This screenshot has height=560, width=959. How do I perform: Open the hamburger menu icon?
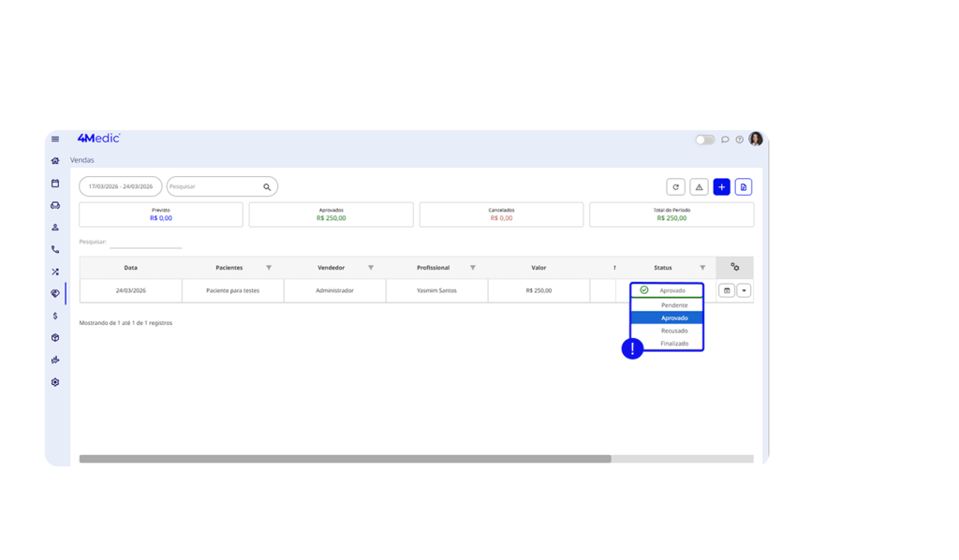55,140
